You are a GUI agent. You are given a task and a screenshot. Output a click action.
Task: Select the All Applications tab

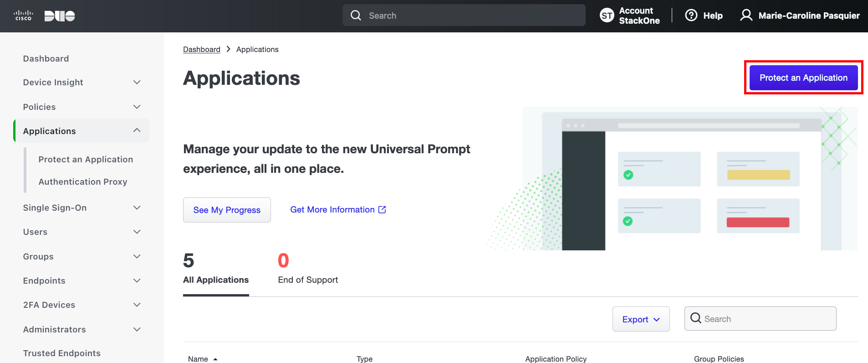click(216, 269)
